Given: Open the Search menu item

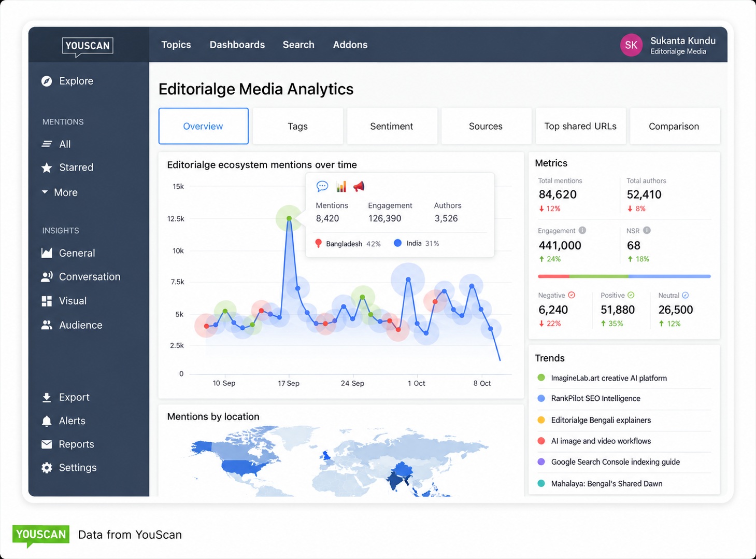Looking at the screenshot, I should [x=298, y=45].
